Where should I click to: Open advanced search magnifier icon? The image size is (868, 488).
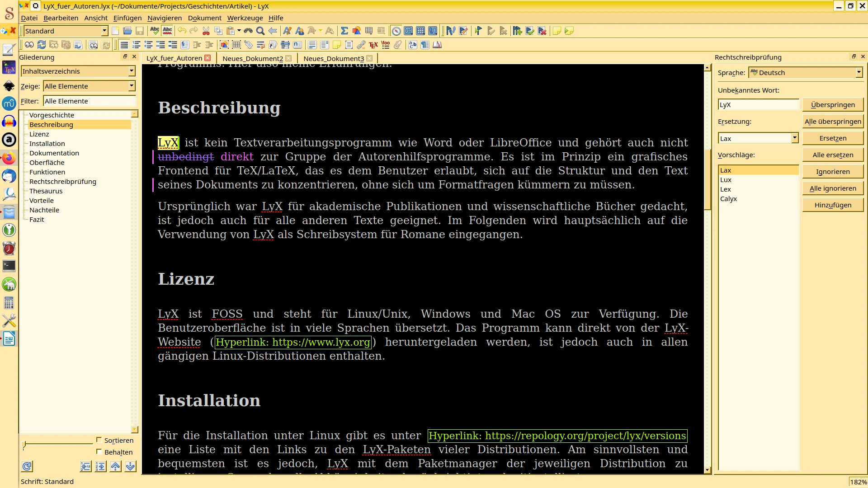pyautogui.click(x=260, y=31)
